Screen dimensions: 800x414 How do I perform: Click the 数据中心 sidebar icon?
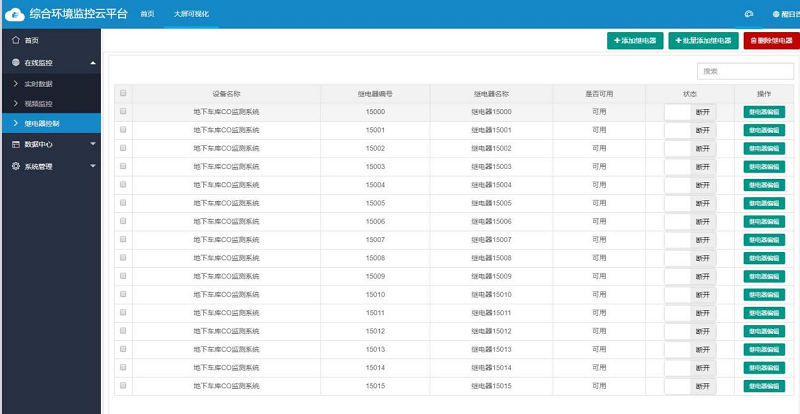coord(15,144)
